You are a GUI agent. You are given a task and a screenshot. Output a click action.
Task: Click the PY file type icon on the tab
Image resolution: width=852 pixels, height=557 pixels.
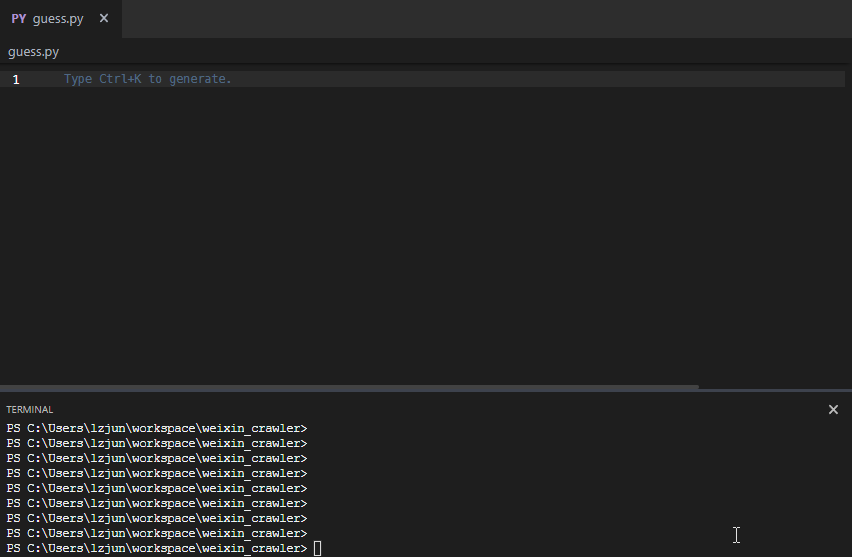click(18, 18)
